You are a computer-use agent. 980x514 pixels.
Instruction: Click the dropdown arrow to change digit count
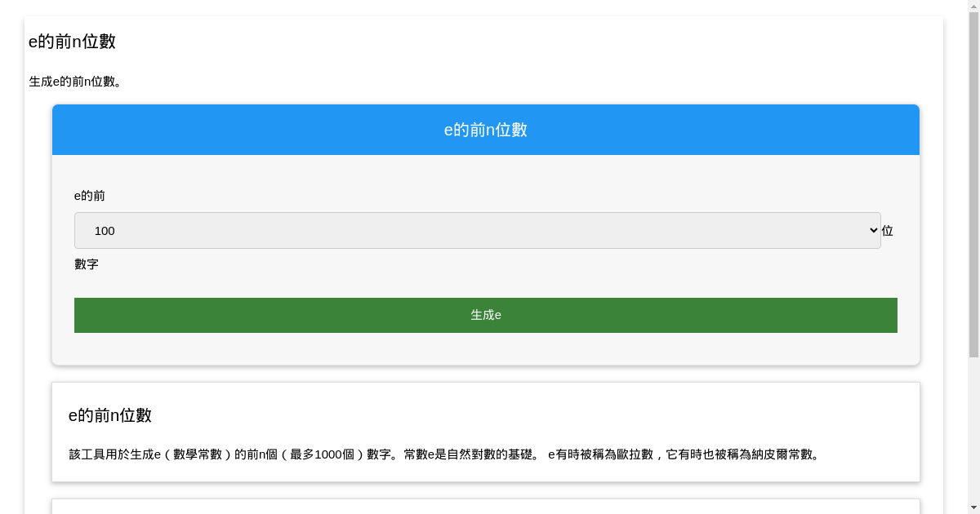pos(872,230)
